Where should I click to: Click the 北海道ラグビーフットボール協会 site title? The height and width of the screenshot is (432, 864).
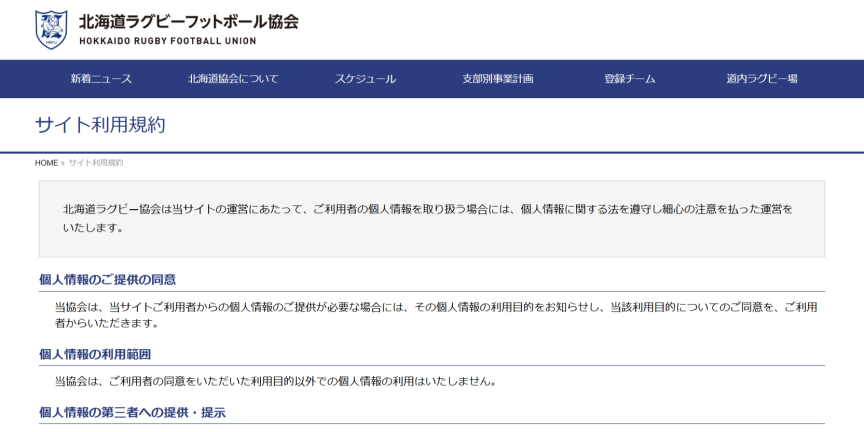pyautogui.click(x=188, y=21)
